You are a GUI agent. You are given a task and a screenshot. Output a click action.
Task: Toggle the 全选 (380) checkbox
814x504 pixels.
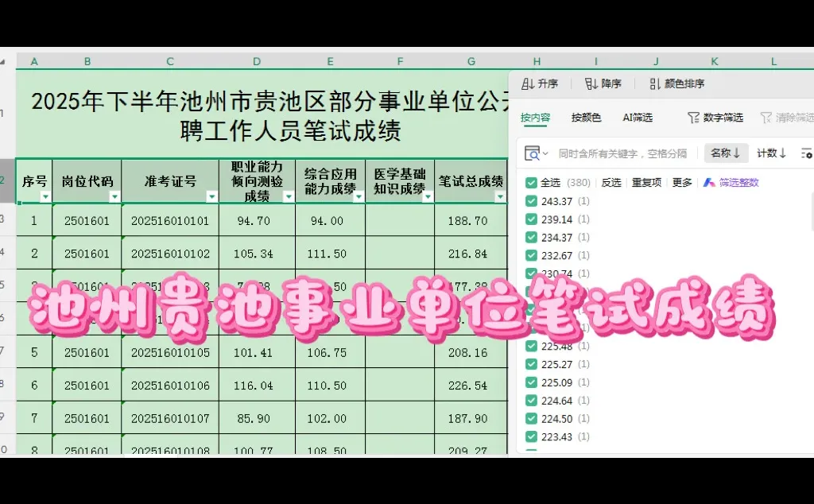[530, 183]
